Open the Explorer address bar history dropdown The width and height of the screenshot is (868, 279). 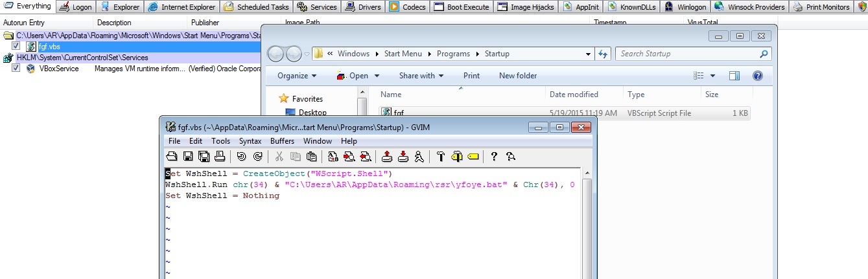click(x=588, y=54)
